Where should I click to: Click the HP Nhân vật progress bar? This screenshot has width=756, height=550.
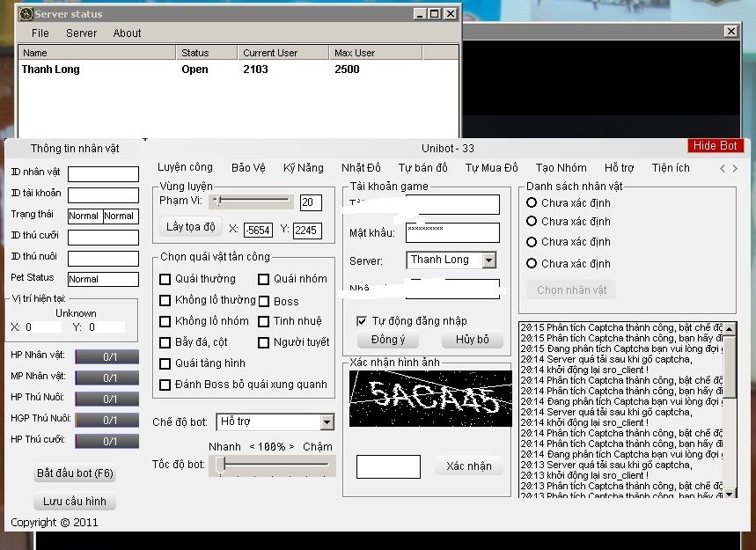107,356
